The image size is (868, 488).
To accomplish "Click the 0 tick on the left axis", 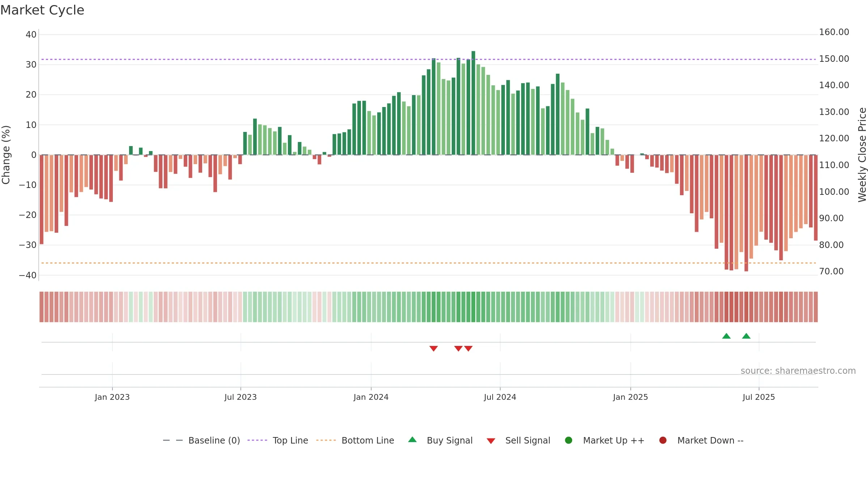I will 34,155.
